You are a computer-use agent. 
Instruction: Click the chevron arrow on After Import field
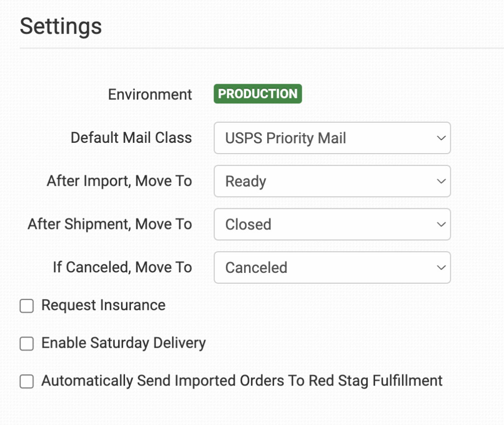441,181
